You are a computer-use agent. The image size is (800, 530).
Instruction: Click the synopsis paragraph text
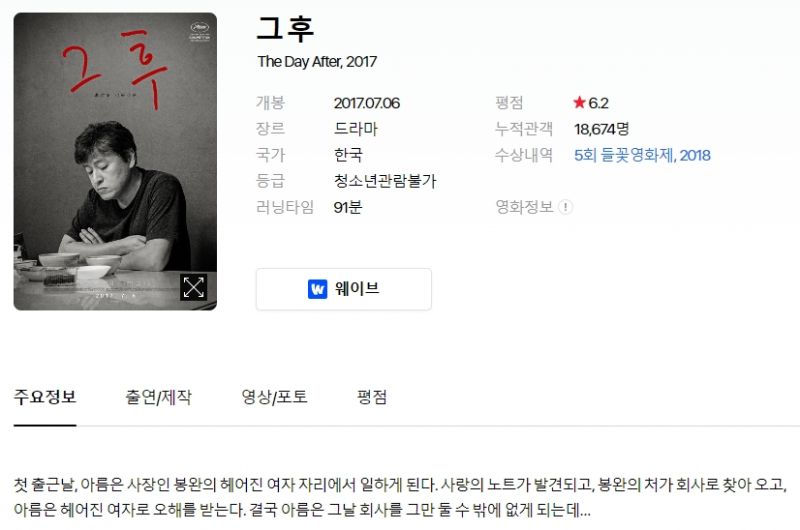[x=401, y=497]
